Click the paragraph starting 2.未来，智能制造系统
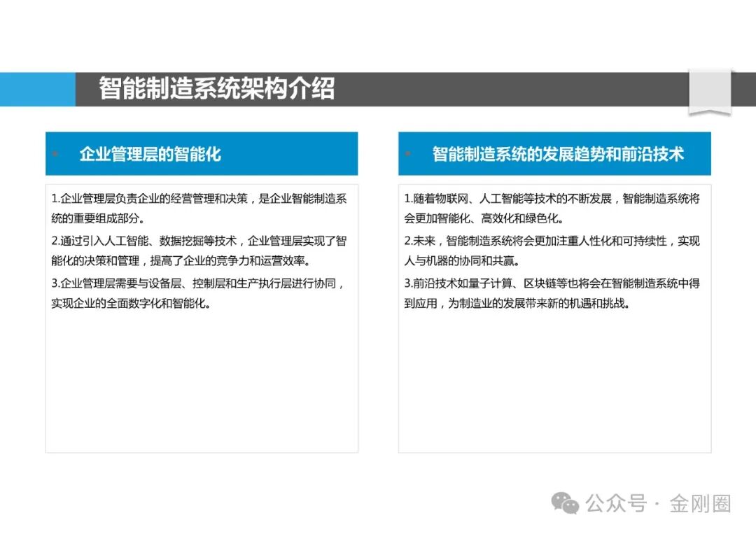The width and height of the screenshot is (756, 534). pyautogui.click(x=552, y=251)
